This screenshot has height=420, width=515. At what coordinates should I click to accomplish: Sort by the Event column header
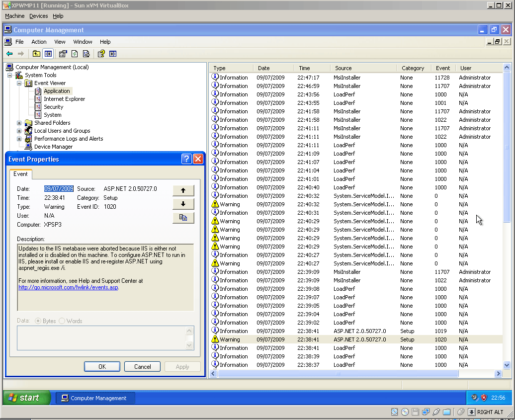coord(443,68)
